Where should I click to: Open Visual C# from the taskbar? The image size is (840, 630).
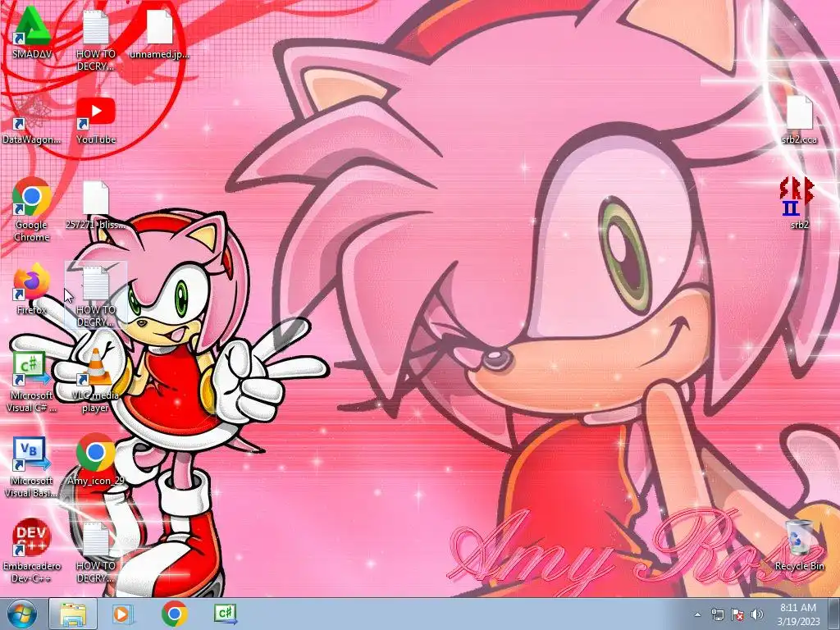tap(226, 614)
